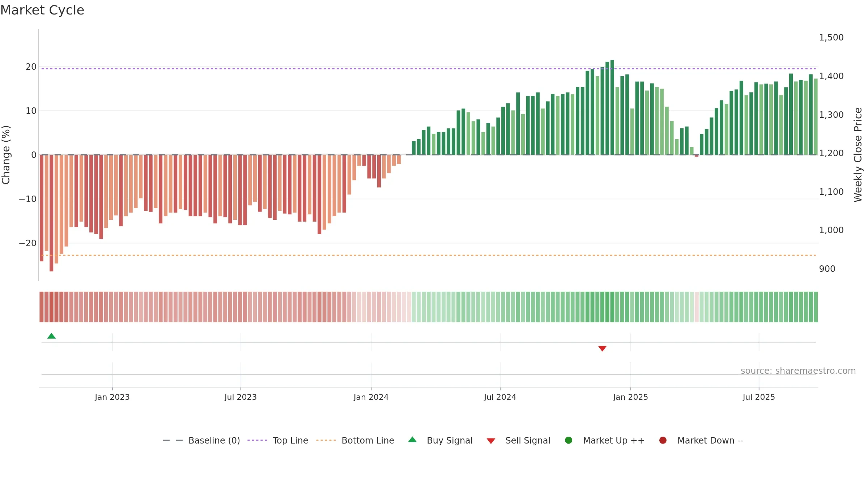Click the dark red circle icon in legend
868x488 pixels.
tap(663, 440)
